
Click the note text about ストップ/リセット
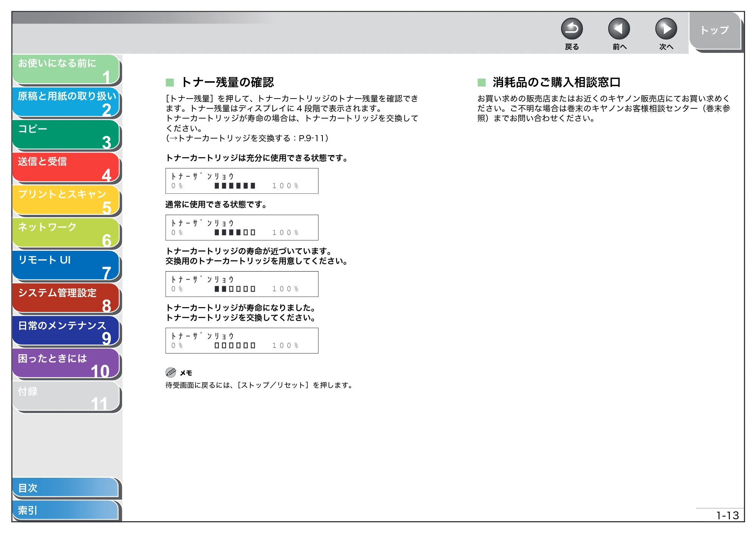click(260, 385)
